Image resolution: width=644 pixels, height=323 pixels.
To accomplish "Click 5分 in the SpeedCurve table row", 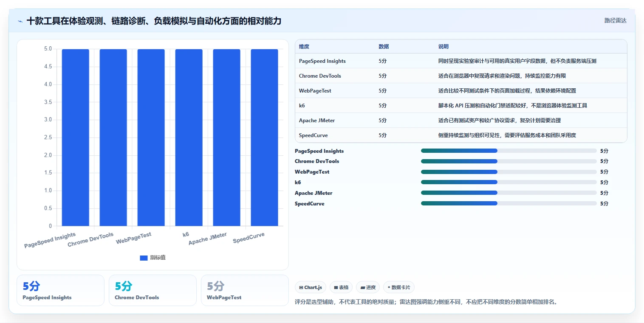I will coord(383,135).
